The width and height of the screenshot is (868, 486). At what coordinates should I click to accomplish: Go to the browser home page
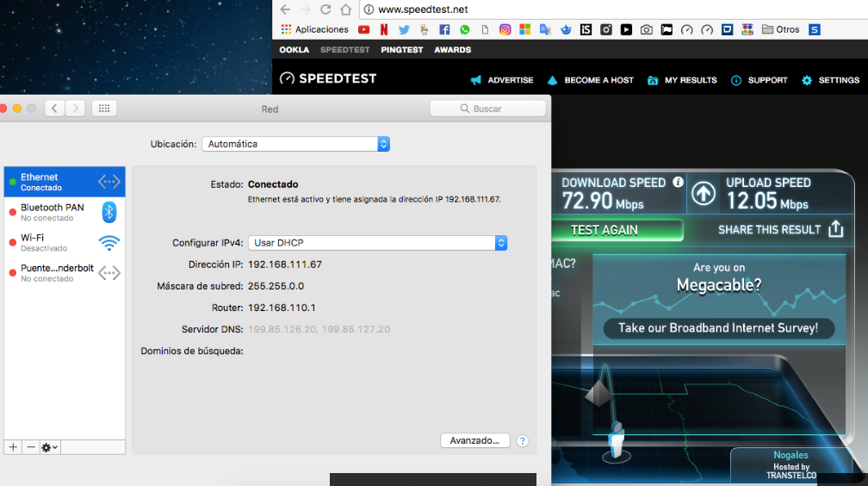[x=345, y=9]
